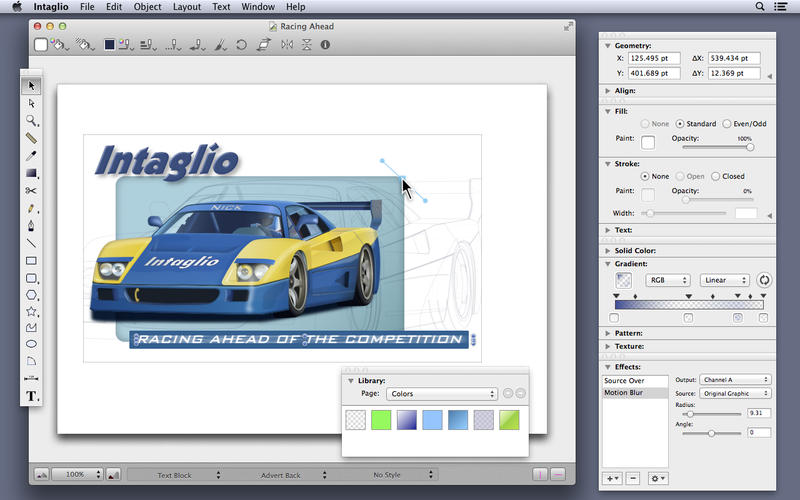The image size is (800, 500).
Task: Select the polygon tool
Action: (x=31, y=295)
